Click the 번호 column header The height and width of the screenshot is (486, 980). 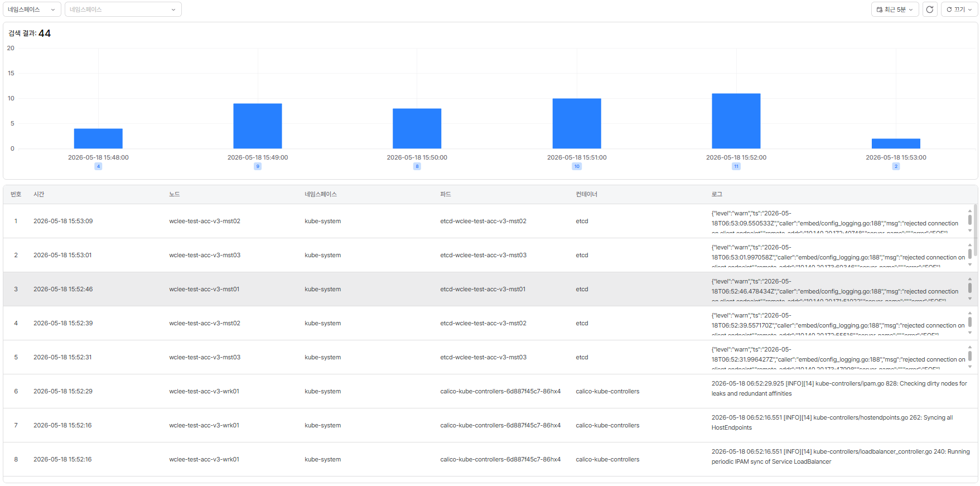(x=16, y=194)
